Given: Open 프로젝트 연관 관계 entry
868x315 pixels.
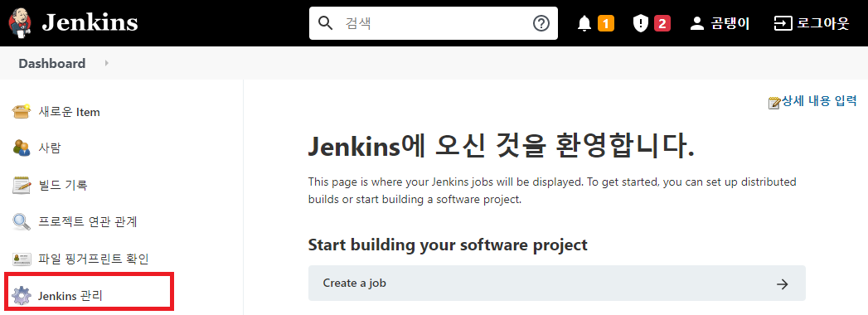Looking at the screenshot, I should pos(88,222).
